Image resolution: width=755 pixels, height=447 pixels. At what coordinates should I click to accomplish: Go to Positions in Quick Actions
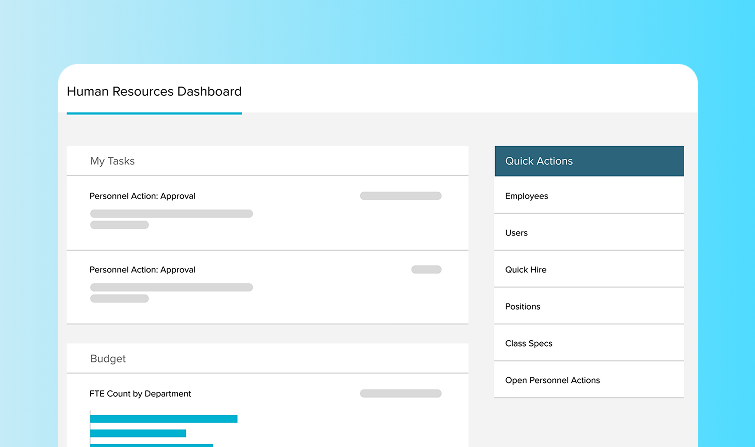(589, 306)
